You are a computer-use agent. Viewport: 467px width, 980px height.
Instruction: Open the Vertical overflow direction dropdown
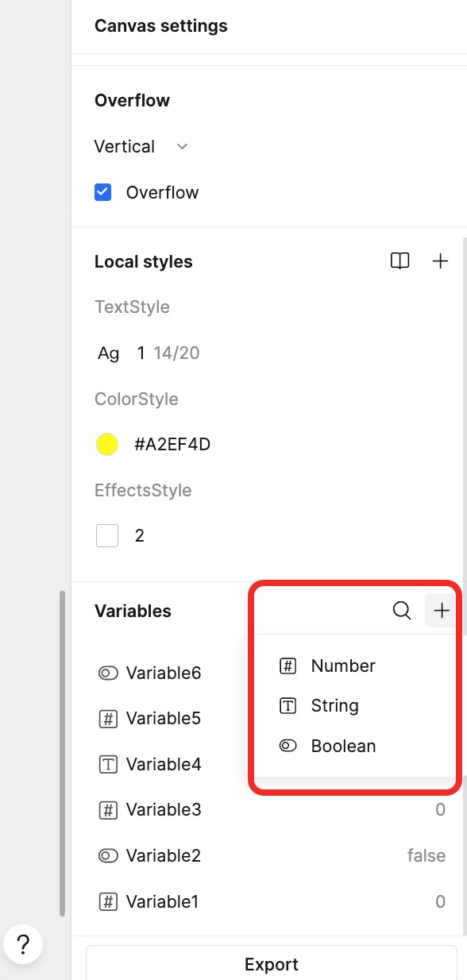click(x=141, y=147)
